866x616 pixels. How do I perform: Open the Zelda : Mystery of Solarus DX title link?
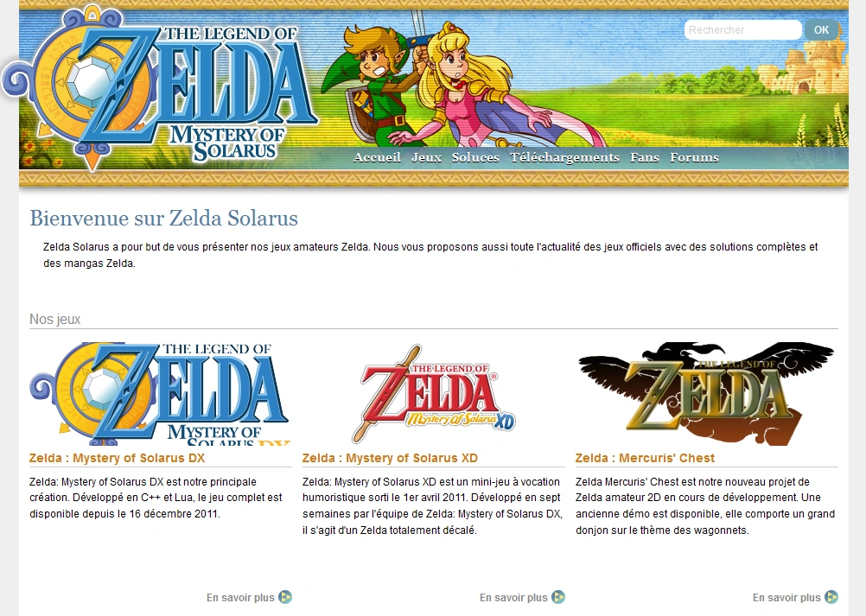pyautogui.click(x=117, y=458)
